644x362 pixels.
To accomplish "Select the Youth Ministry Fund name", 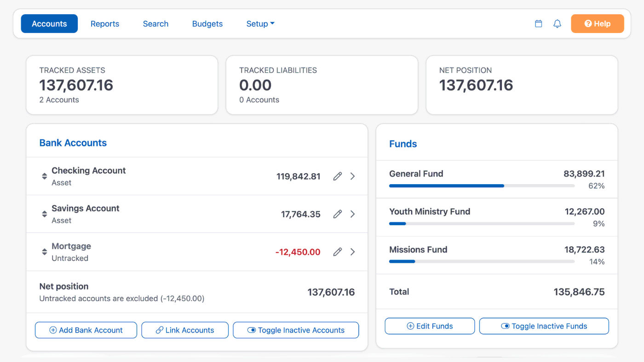I will click(430, 211).
